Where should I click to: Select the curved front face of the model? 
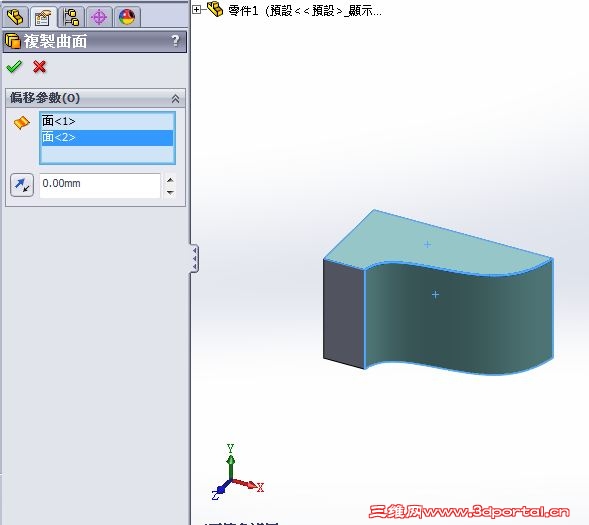coord(458,319)
